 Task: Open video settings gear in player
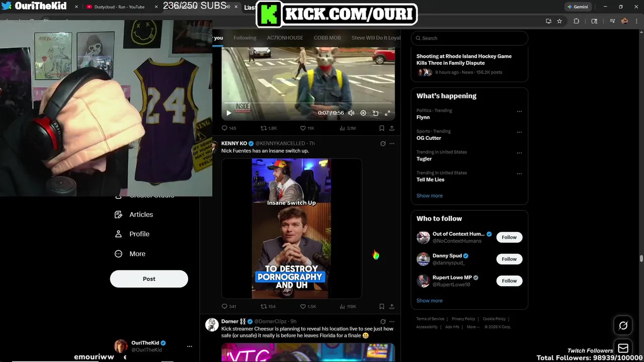[363, 113]
